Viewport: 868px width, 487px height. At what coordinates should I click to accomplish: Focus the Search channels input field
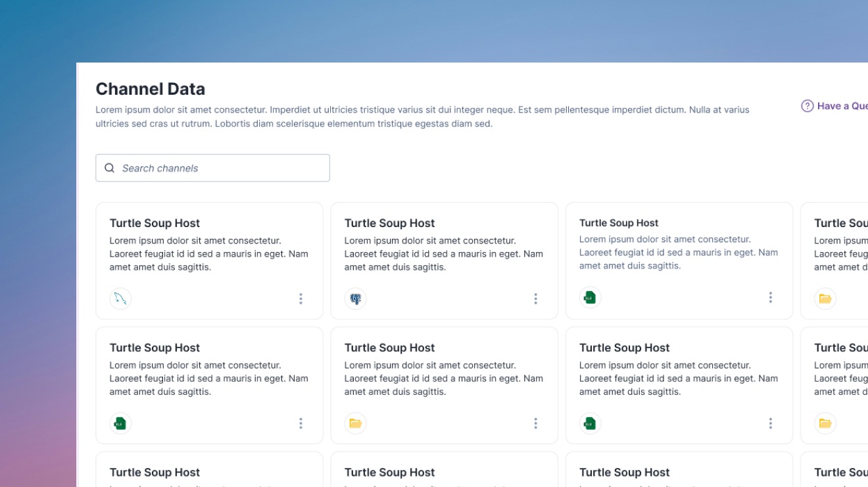[x=212, y=168]
